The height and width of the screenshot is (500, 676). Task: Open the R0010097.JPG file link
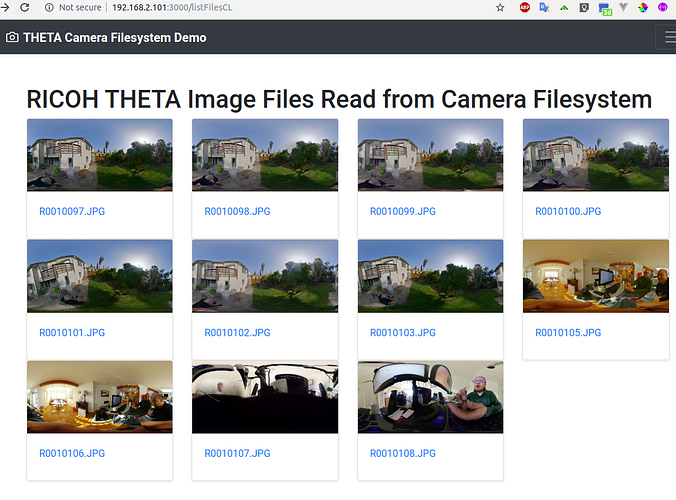[x=72, y=212]
